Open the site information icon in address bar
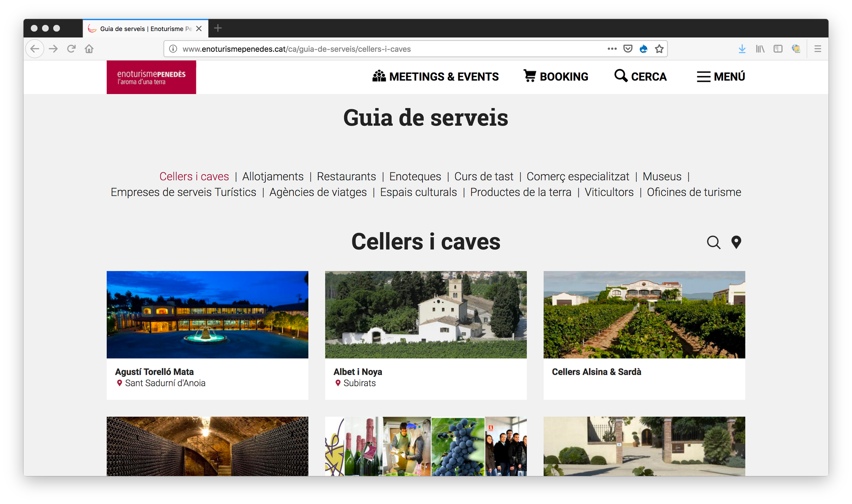This screenshot has width=852, height=504. 173,49
